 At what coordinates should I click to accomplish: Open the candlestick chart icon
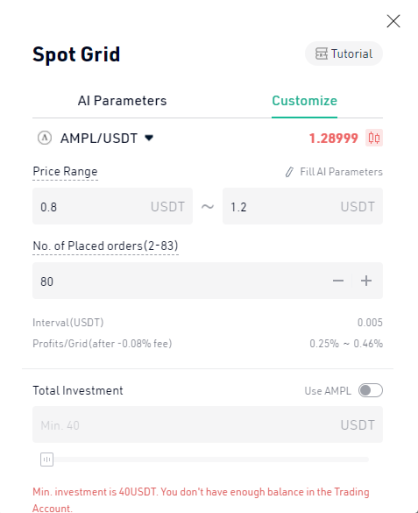point(374,138)
